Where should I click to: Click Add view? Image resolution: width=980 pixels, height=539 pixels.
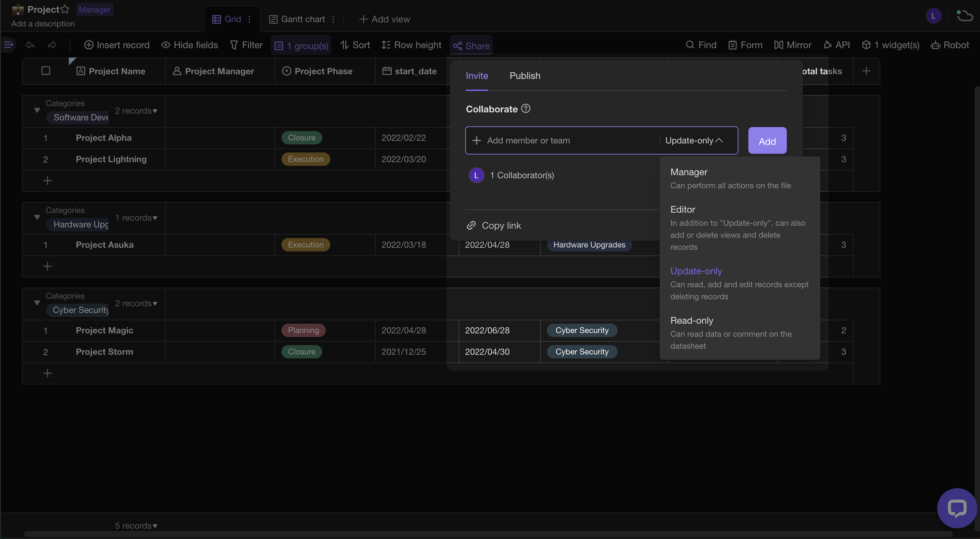[x=384, y=19]
